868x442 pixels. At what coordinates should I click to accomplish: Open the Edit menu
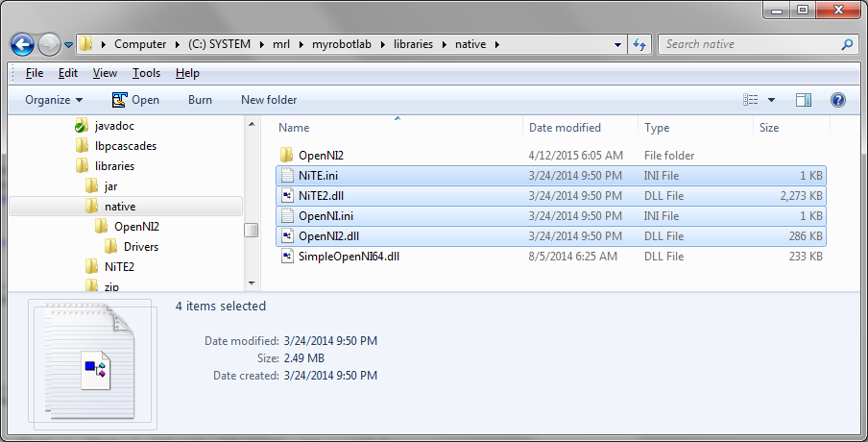(x=68, y=73)
